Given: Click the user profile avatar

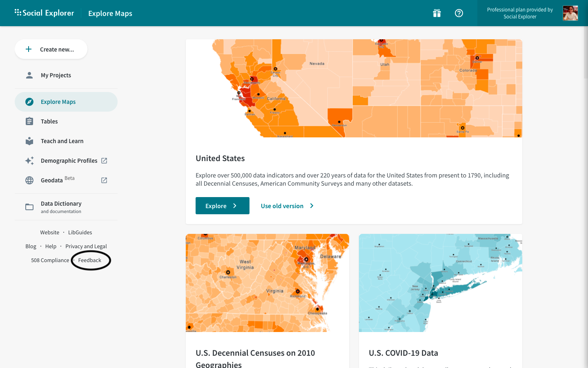Looking at the screenshot, I should (x=570, y=13).
